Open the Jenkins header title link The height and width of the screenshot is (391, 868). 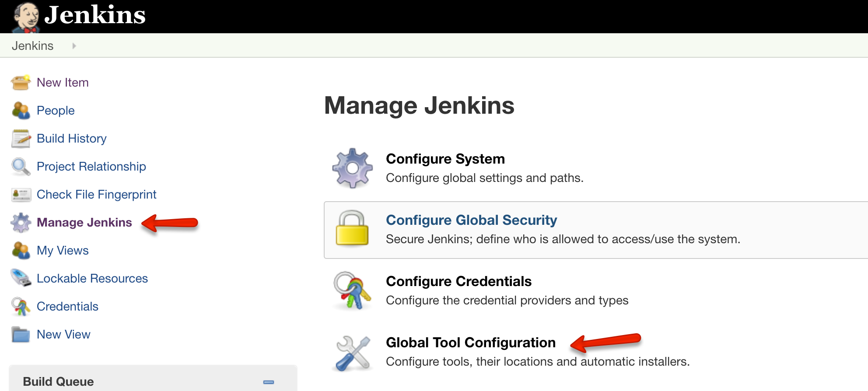click(x=95, y=15)
